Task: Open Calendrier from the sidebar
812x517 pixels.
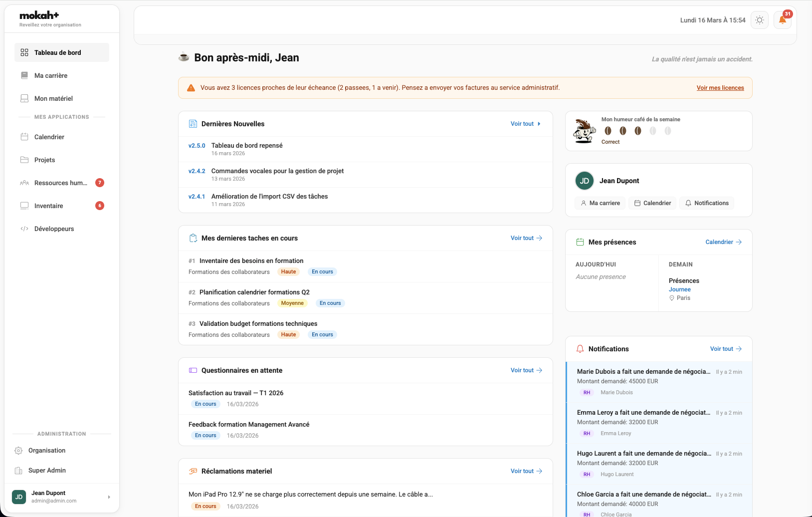Action: 49,137
